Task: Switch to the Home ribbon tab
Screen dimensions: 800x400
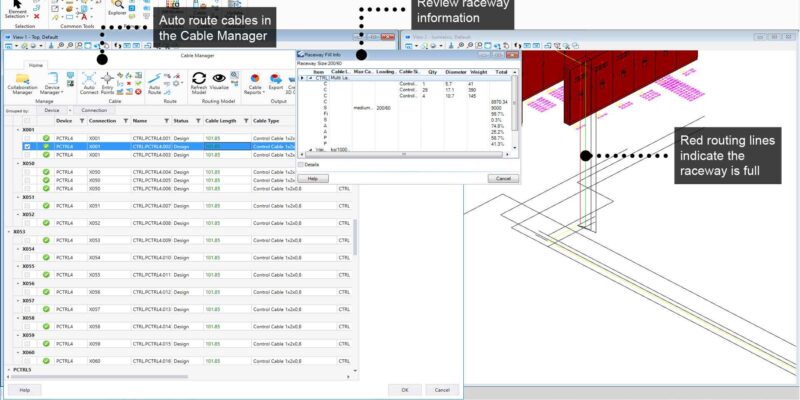Action: [35, 65]
